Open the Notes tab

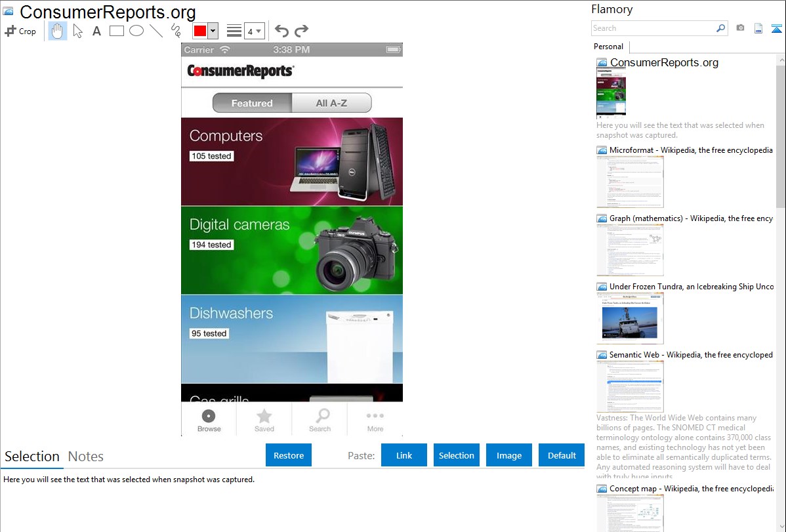click(x=86, y=457)
